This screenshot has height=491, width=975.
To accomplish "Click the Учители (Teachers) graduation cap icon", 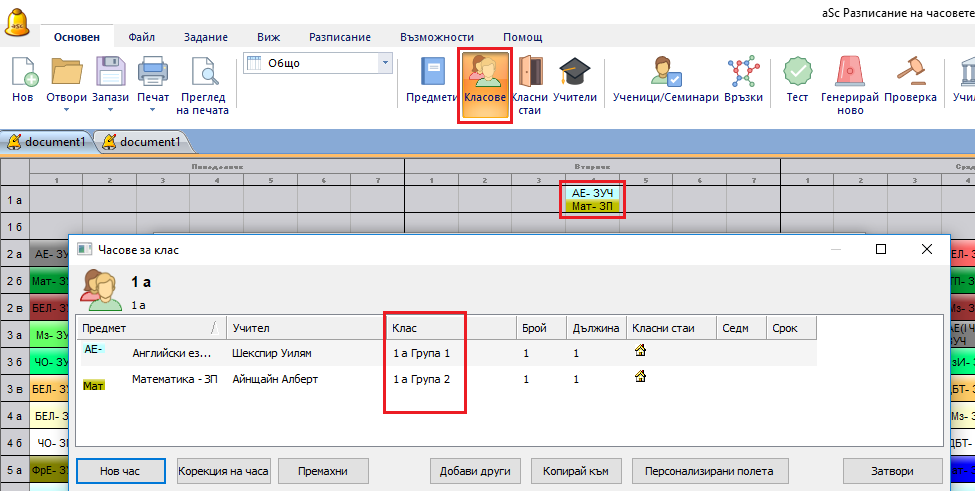I will (575, 74).
